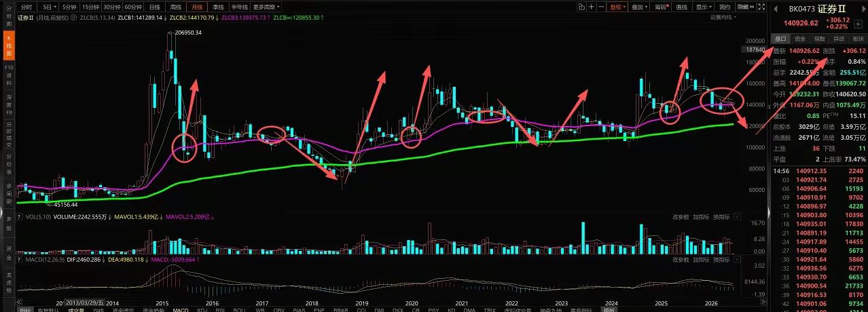This screenshot has width=868, height=312.
Task: Go to previous stock with left arrow
Action: (776, 9)
